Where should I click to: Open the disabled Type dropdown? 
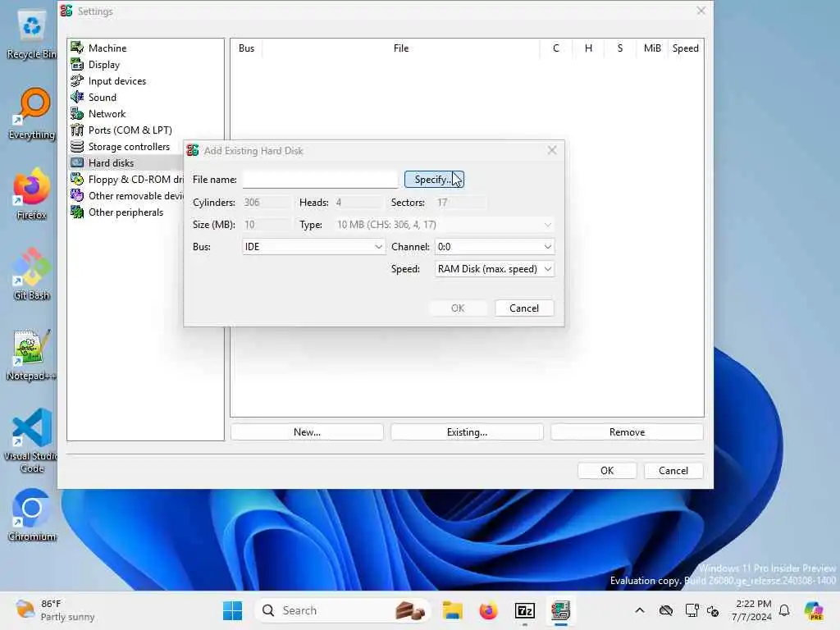[x=444, y=225]
